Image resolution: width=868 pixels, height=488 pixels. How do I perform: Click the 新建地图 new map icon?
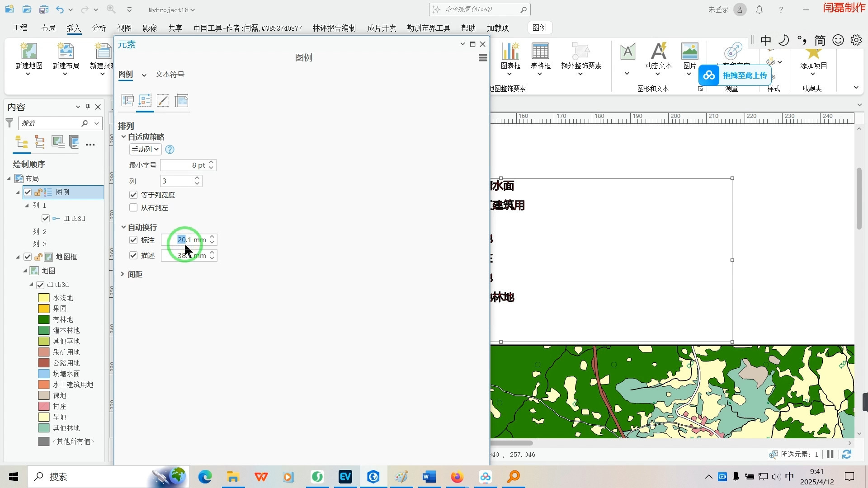[28, 51]
